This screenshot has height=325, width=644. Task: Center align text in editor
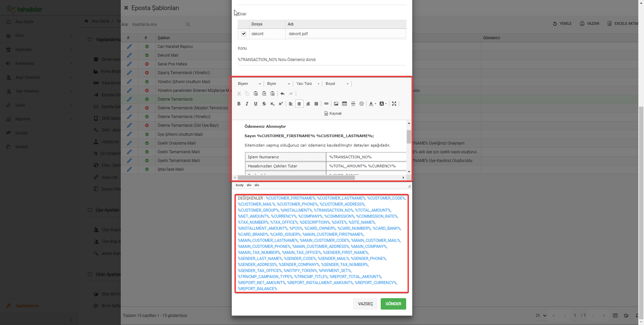(299, 104)
